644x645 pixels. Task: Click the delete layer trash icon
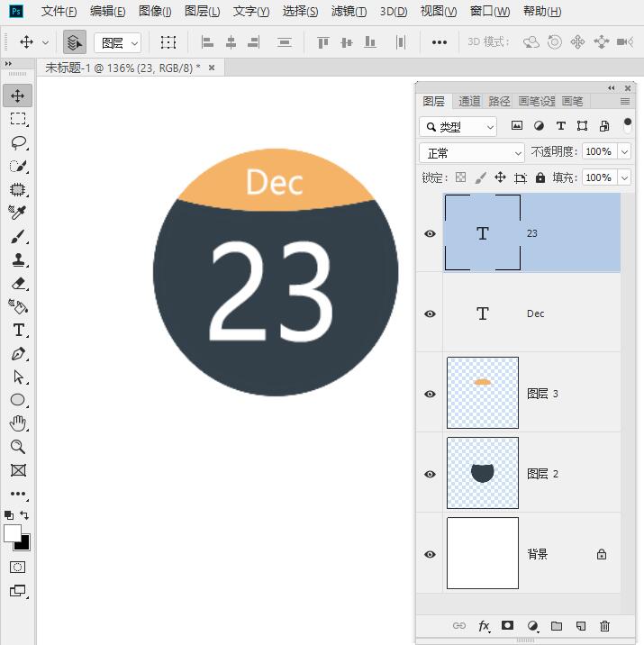(604, 626)
